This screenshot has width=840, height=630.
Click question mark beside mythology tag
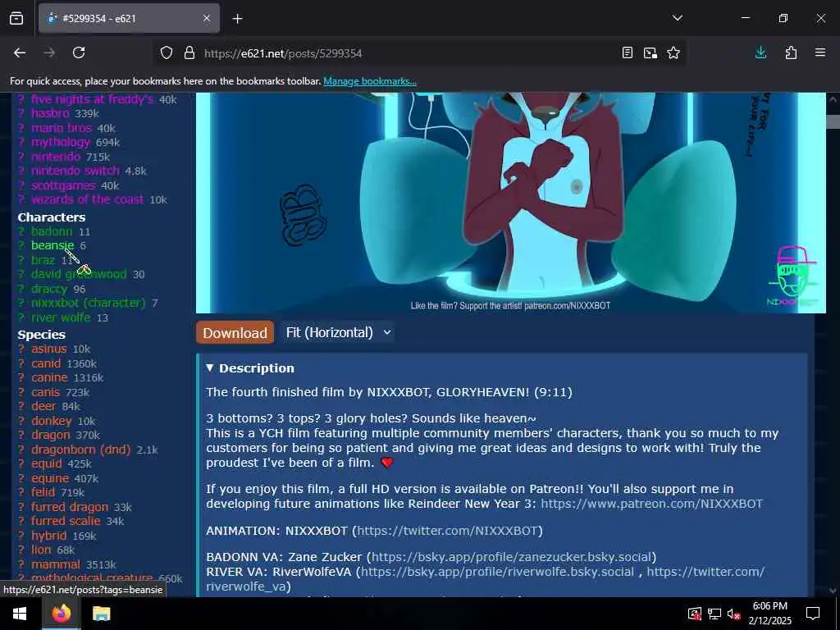click(21, 143)
